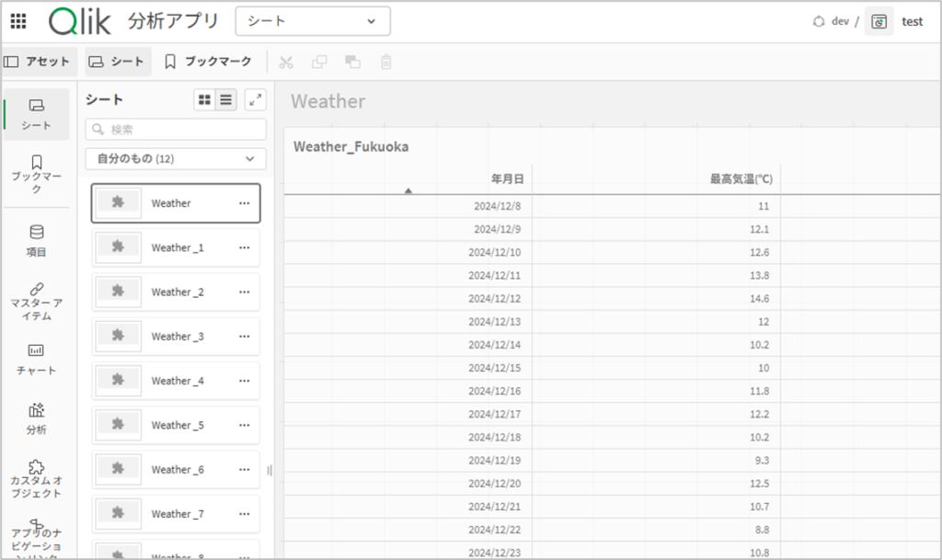This screenshot has height=560, width=942.
Task: Select the ブックマーク tab in sidebar
Action: pyautogui.click(x=36, y=174)
